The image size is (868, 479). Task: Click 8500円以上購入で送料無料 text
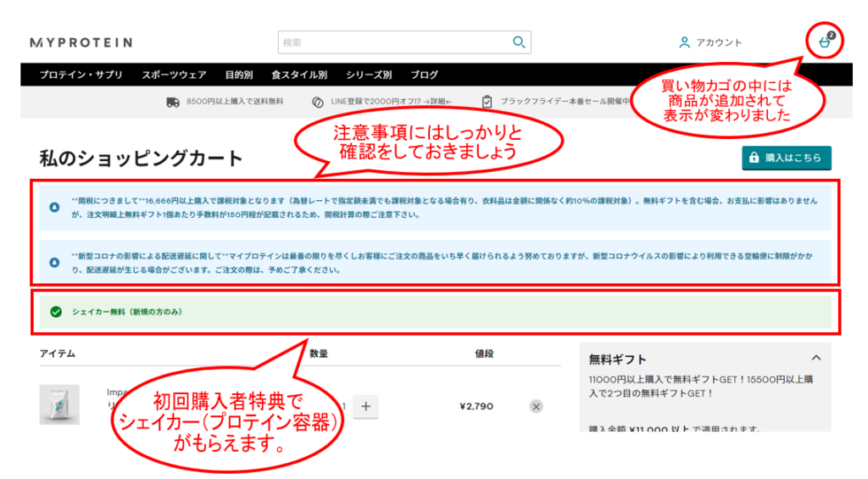235,102
